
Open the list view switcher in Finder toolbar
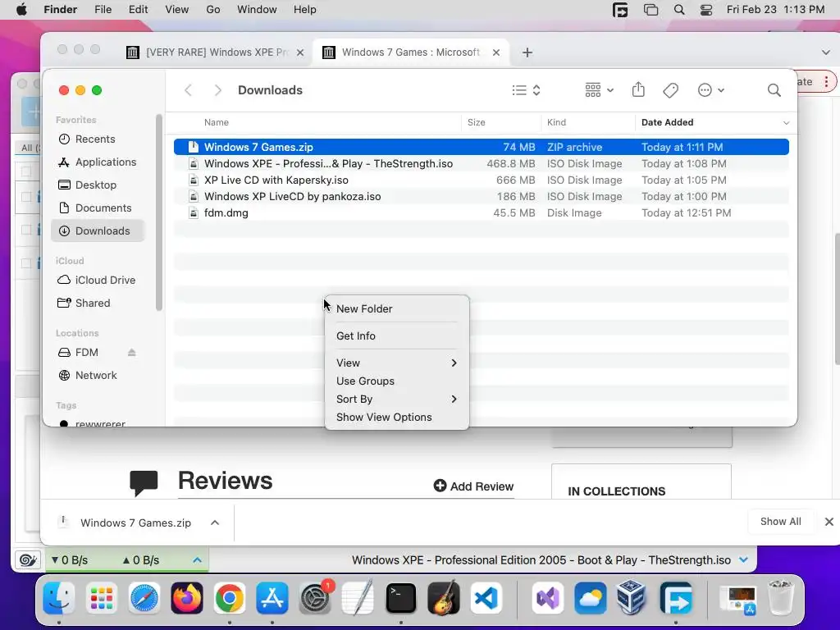click(526, 90)
